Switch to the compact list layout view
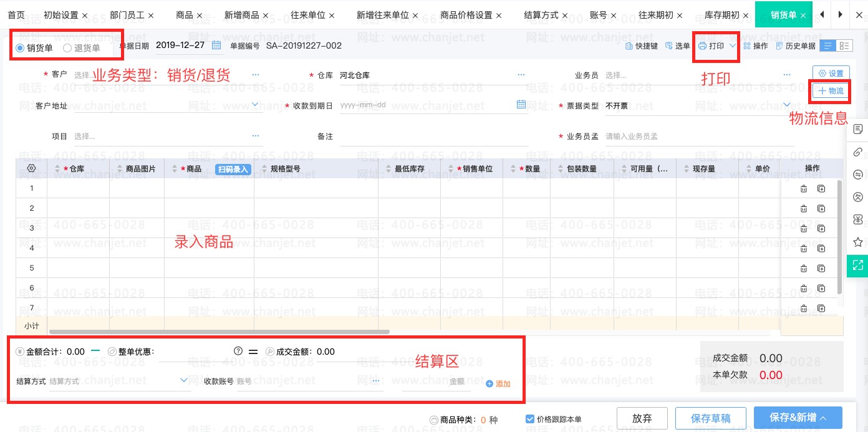Viewport: 868px width, 432px height. coord(828,46)
